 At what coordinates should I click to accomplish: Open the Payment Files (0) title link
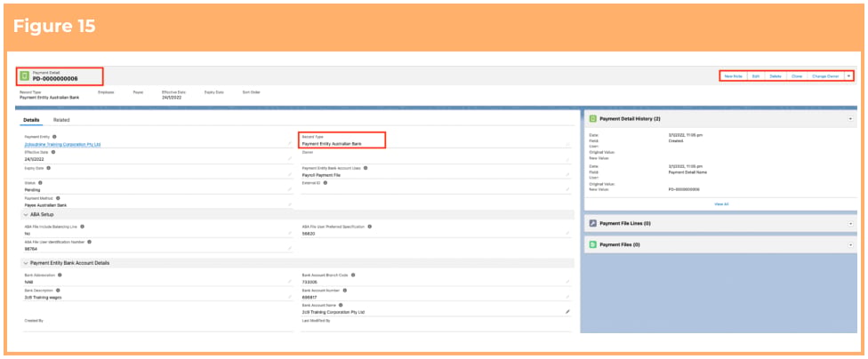tap(620, 244)
